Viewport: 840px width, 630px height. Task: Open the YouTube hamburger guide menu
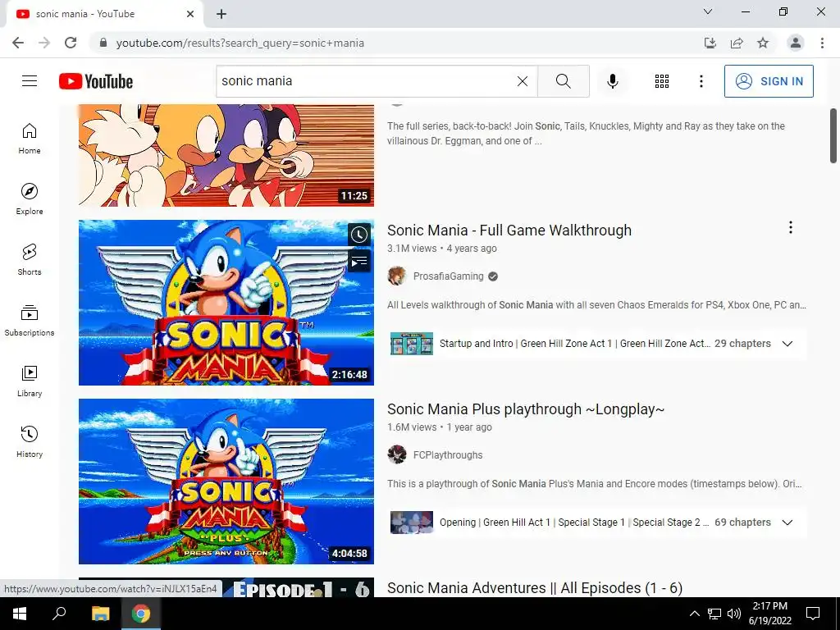[30, 81]
